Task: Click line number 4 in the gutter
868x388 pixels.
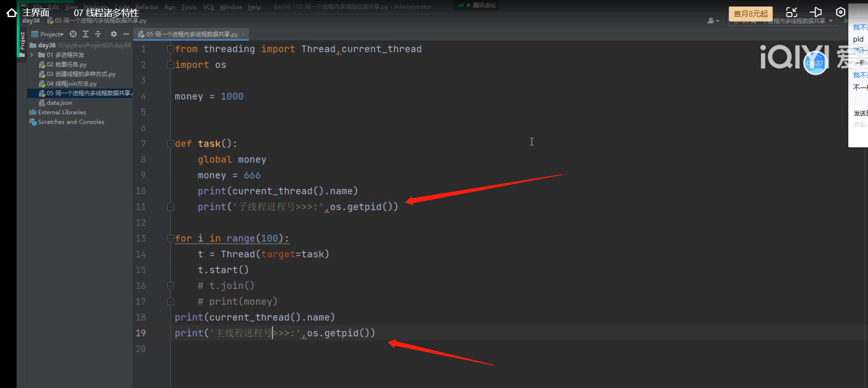Action: coord(143,96)
